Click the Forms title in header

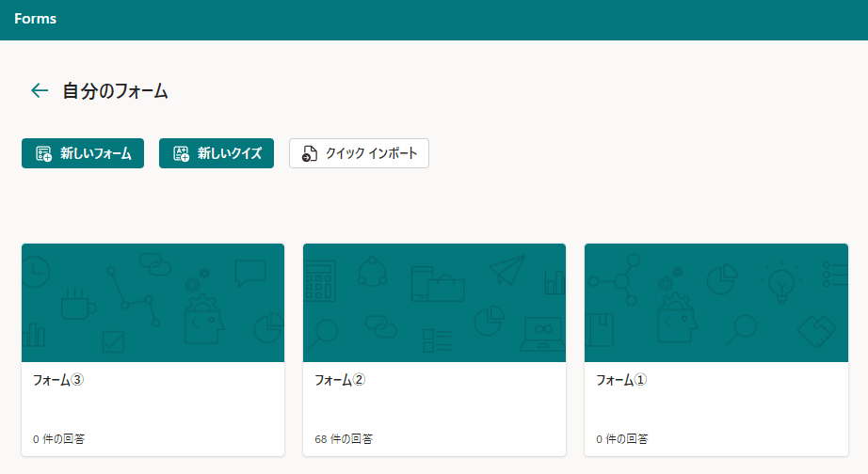(36, 19)
